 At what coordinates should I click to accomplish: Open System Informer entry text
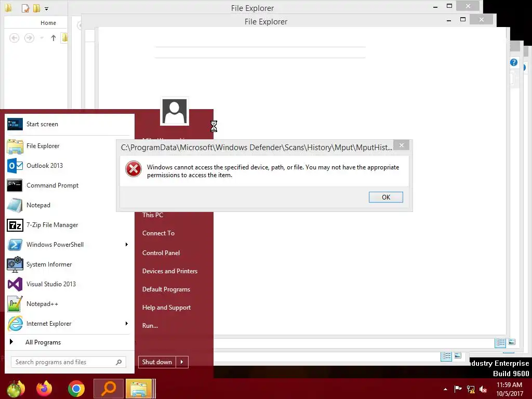coord(49,264)
